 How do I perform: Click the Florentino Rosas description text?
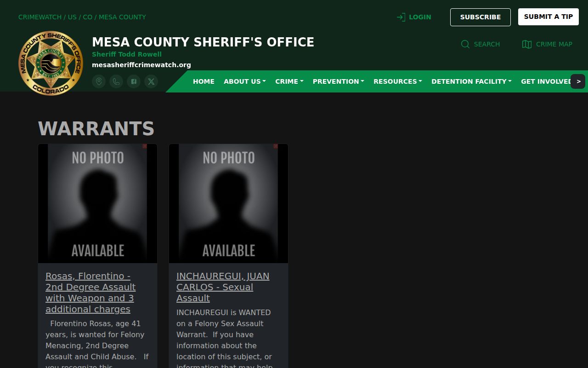[97, 343]
